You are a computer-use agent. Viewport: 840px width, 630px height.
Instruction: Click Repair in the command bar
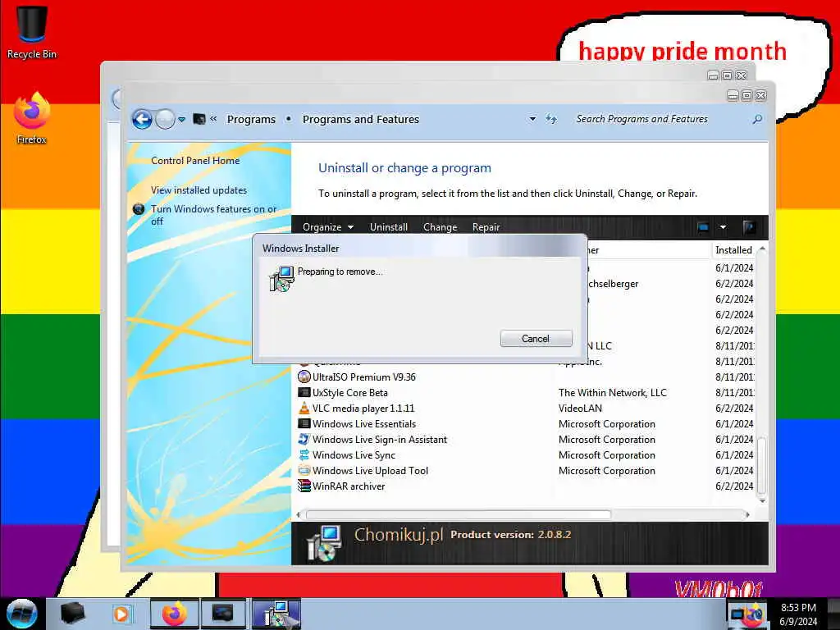tap(486, 227)
